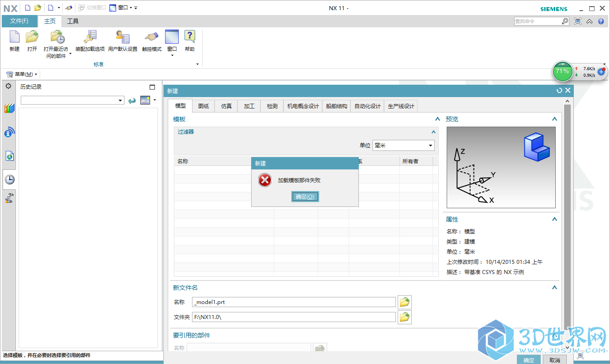610x364 pixels.
Task: Select the 图纸 tab
Action: tap(203, 106)
